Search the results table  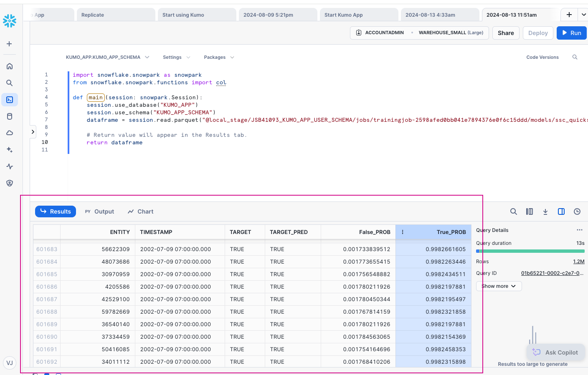point(514,211)
